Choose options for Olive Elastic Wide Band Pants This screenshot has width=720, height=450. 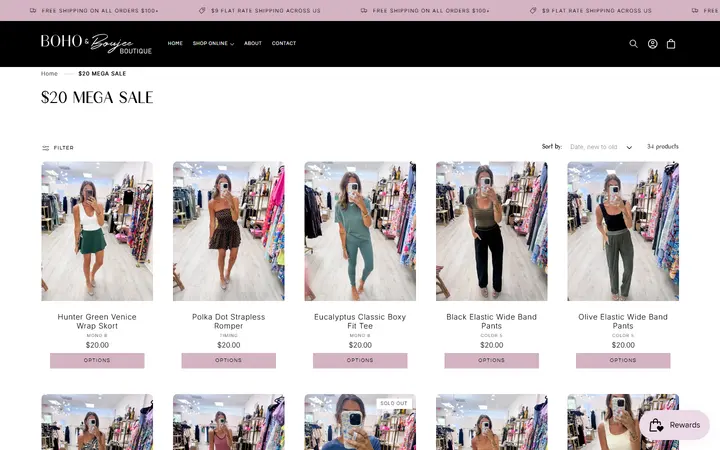tap(623, 360)
